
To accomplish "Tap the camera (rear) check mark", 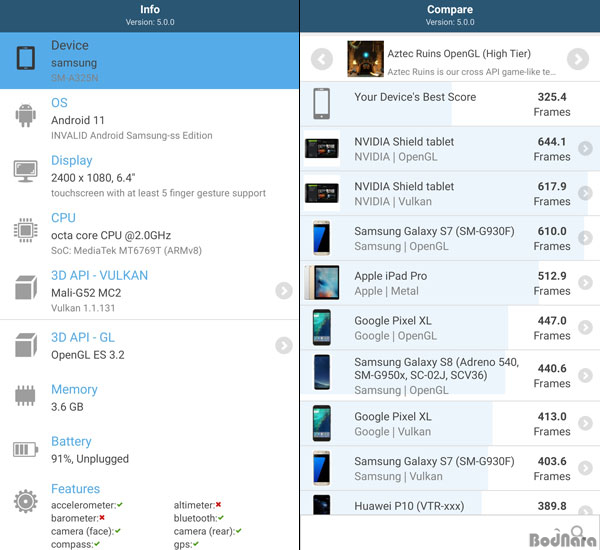I will (239, 530).
